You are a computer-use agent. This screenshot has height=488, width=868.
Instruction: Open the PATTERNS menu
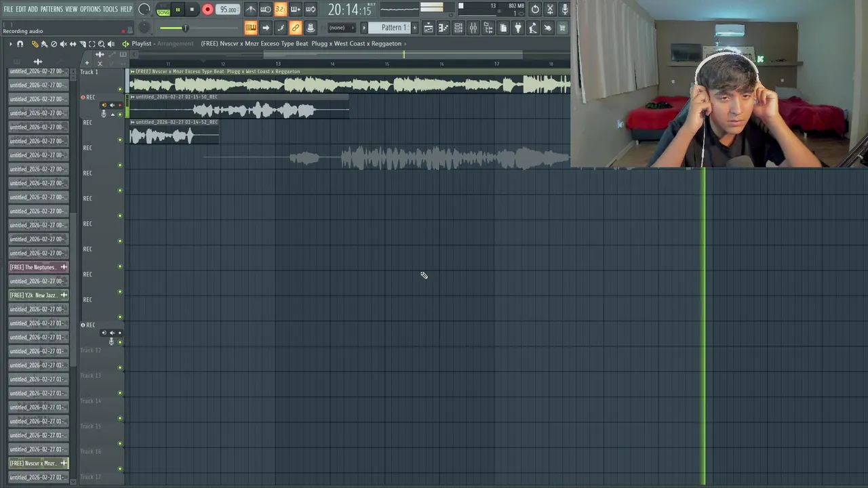click(52, 9)
